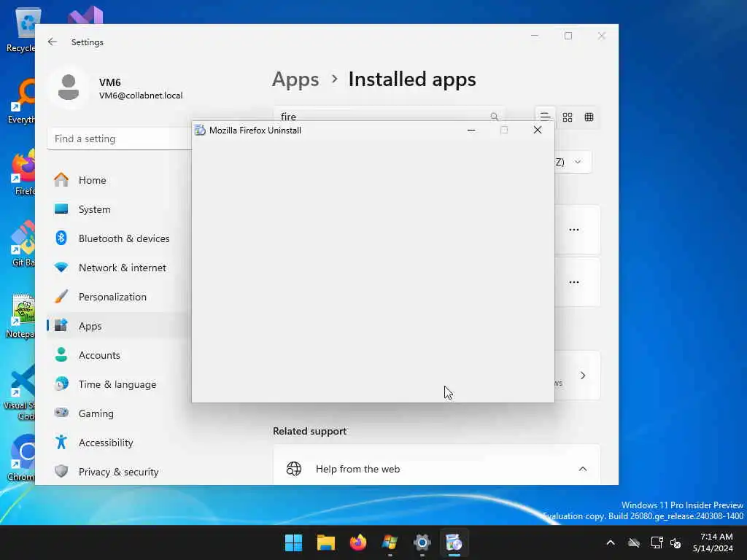Click Apps in the breadcrumb

(295, 79)
